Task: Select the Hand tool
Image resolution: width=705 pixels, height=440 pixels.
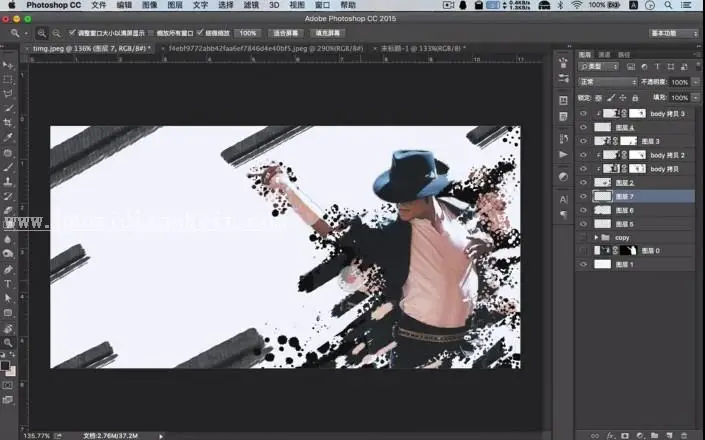Action: (x=8, y=328)
